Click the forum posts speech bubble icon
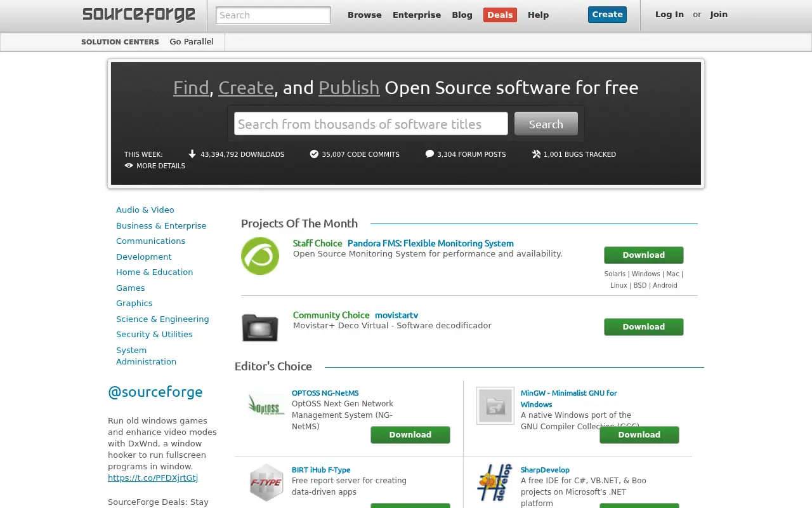Image resolution: width=812 pixels, height=508 pixels. tap(429, 154)
